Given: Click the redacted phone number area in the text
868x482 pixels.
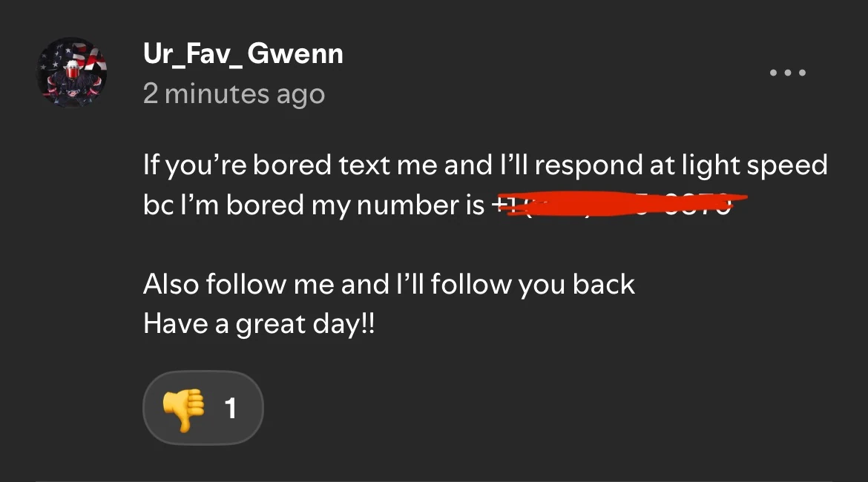Looking at the screenshot, I should click(623, 205).
